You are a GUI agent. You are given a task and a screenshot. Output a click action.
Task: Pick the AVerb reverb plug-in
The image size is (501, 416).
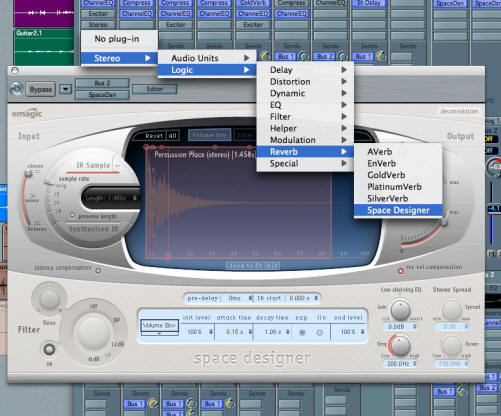(x=398, y=152)
